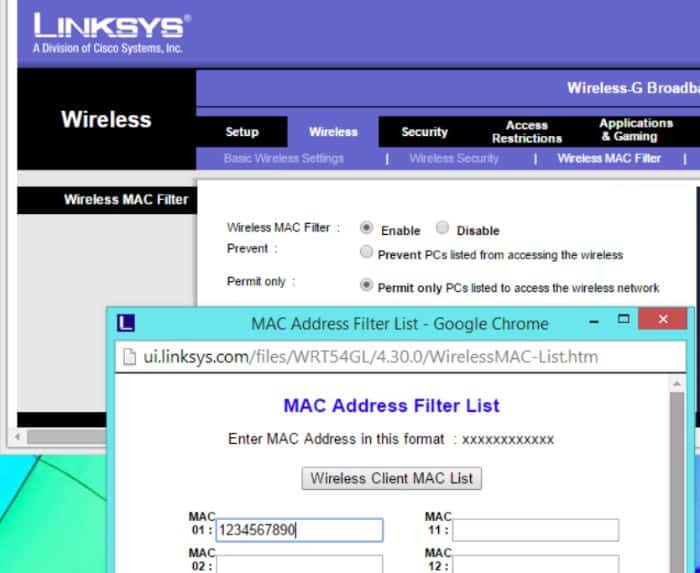Click the page icon in popup address bar
The image size is (700, 573).
(129, 357)
